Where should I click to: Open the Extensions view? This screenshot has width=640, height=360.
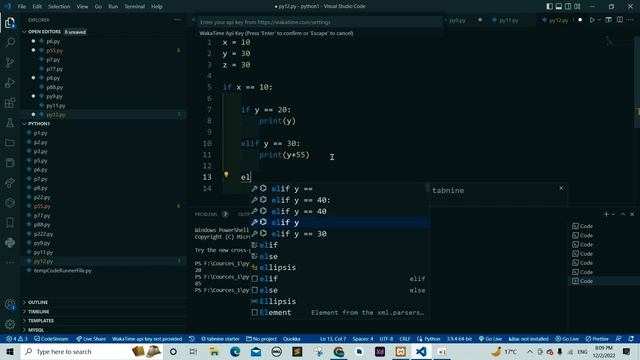coord(10,102)
